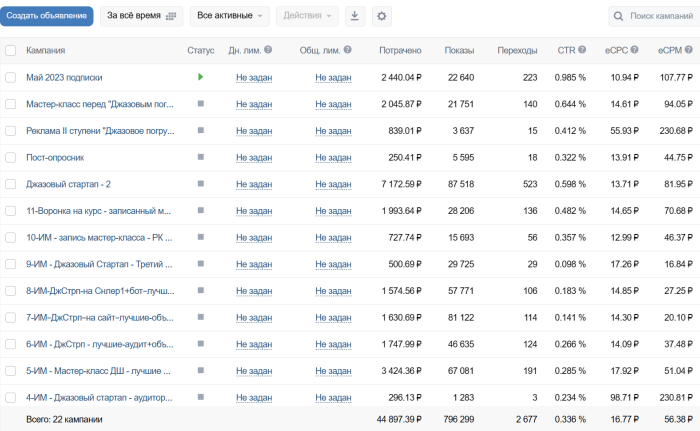
Task: Click the calendar icon beside За всё время
Action: pos(171,16)
